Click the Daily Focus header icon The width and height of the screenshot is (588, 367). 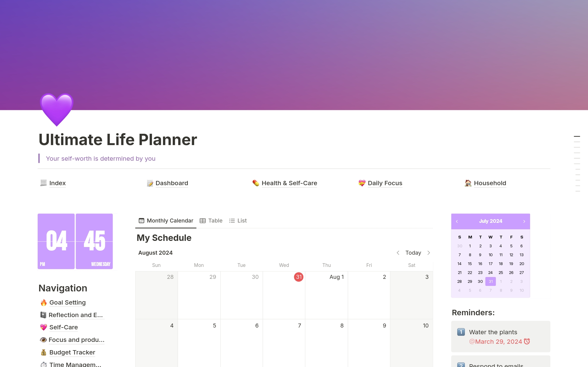pos(362,183)
